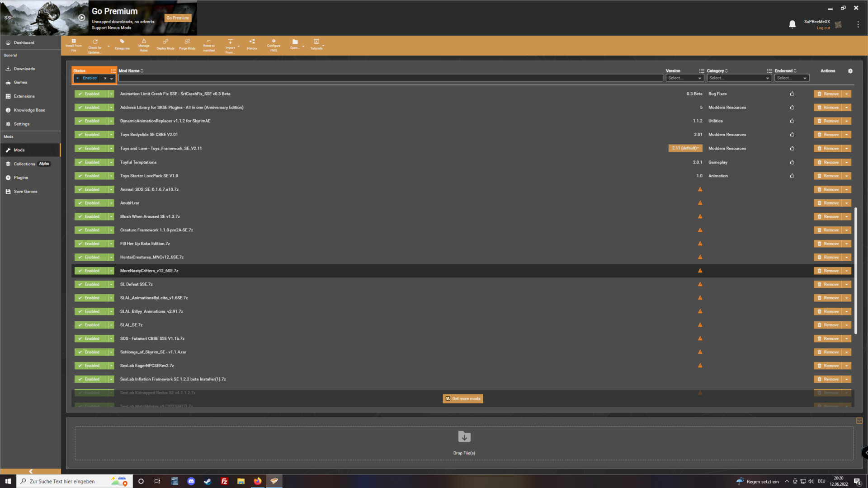Disable SexLab Inflation Framework mod
868x488 pixels.
point(91,379)
